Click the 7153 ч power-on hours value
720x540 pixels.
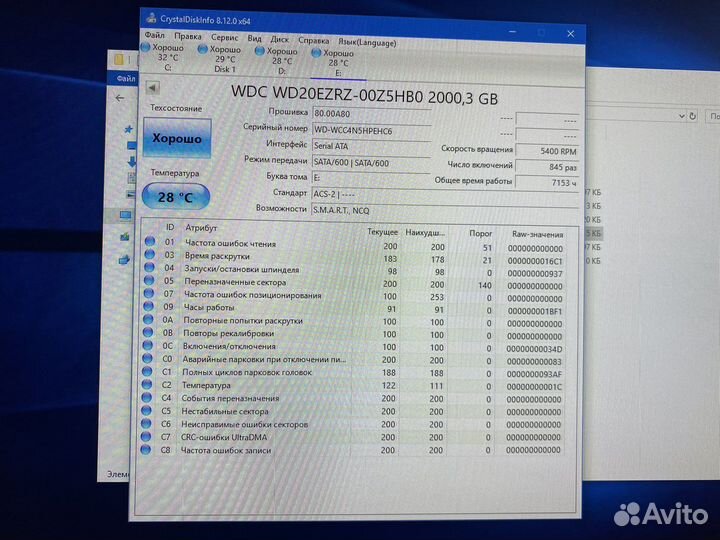coord(547,182)
